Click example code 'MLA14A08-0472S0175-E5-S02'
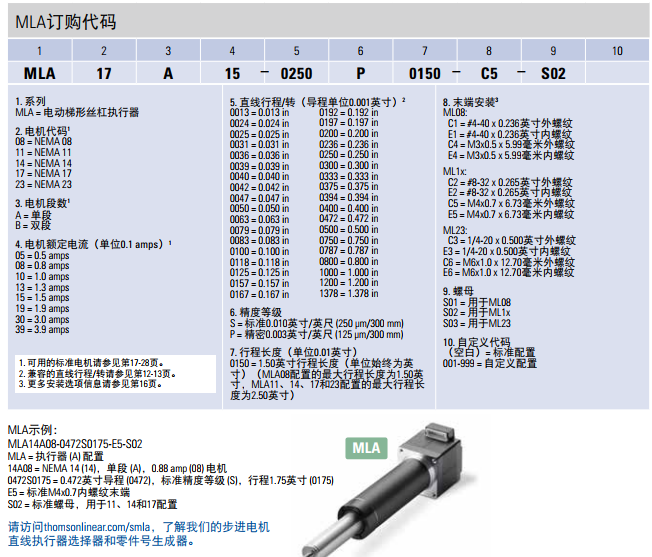Viewport: 652px width, 557px height. (x=75, y=444)
